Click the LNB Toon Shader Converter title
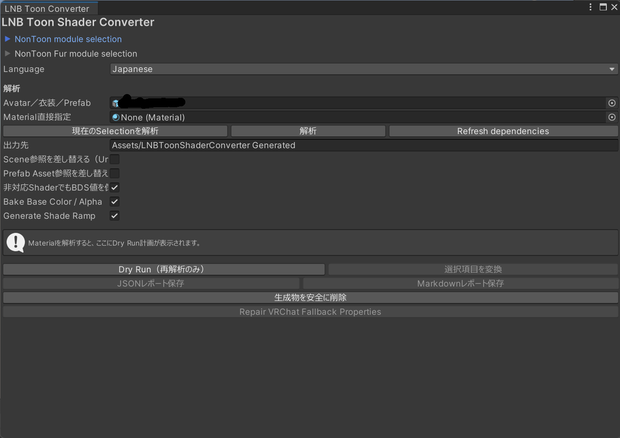Image resolution: width=620 pixels, height=438 pixels. pos(78,23)
